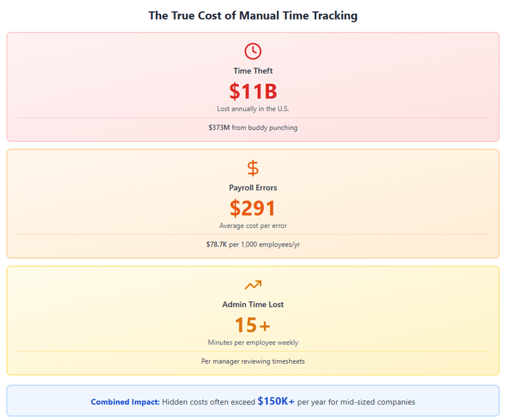Click the trending-up arrow icon
The width and height of the screenshot is (506, 420).
click(253, 285)
